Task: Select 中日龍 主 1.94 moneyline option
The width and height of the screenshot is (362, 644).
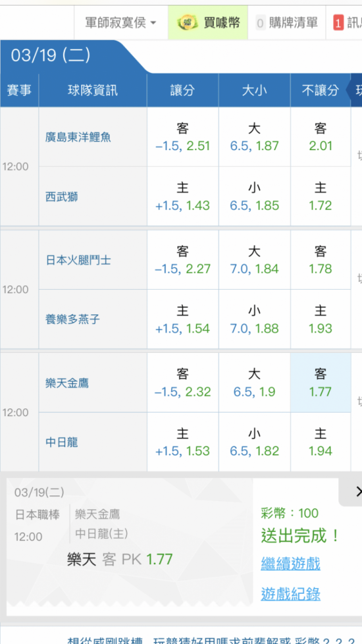Action: click(x=321, y=442)
